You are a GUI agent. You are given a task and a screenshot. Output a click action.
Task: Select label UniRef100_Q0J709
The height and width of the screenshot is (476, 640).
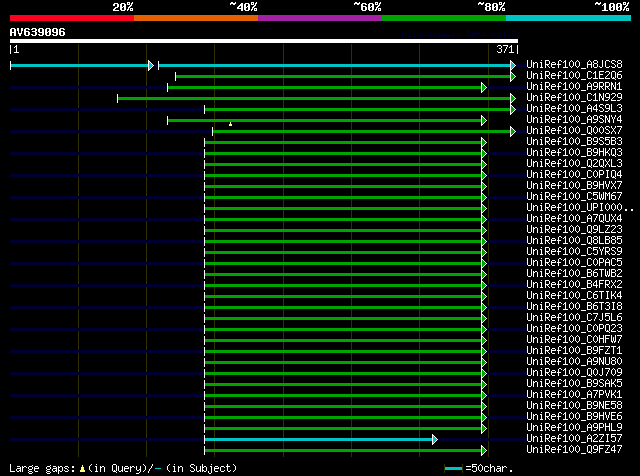(x=574, y=373)
